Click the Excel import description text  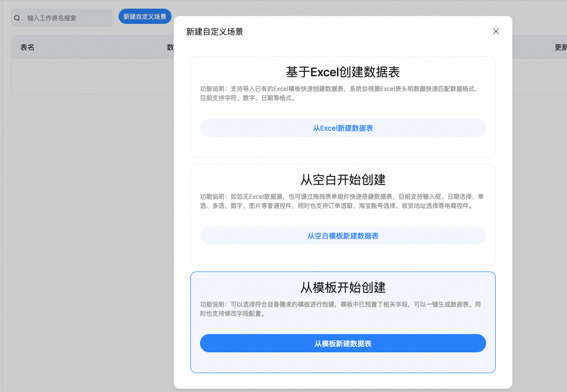(338, 93)
